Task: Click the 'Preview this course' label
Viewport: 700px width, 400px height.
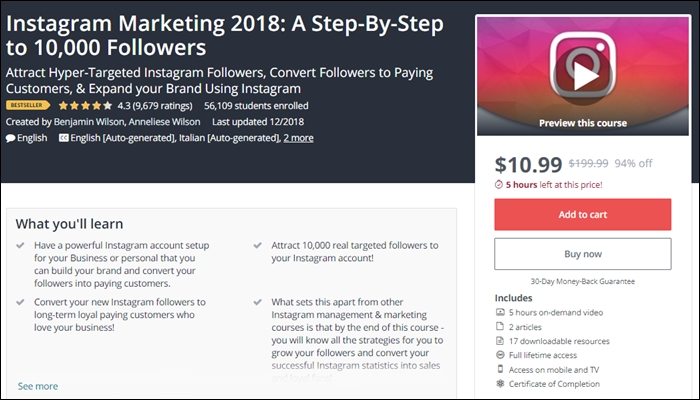Action: pyautogui.click(x=583, y=123)
